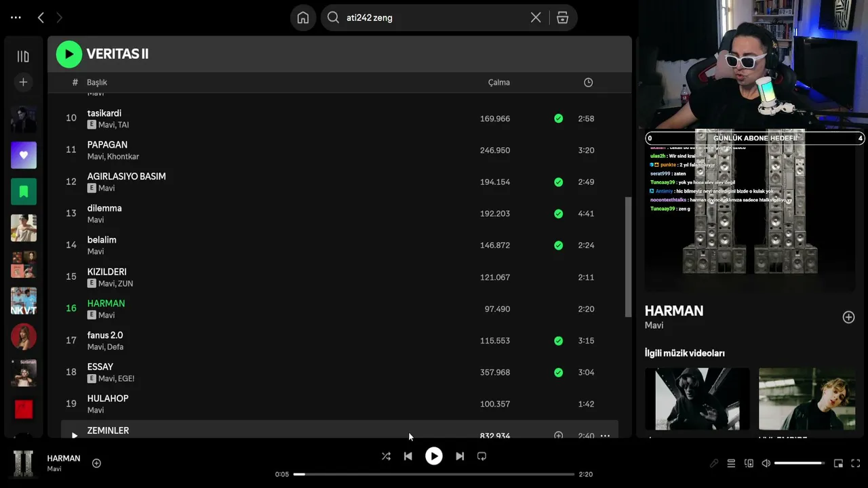Open artist Defa on fanus 2.0 row
The image size is (868, 488).
tap(116, 347)
